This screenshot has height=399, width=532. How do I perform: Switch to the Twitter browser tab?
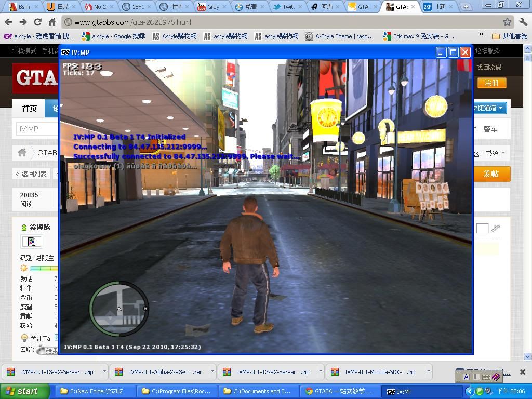[285, 7]
